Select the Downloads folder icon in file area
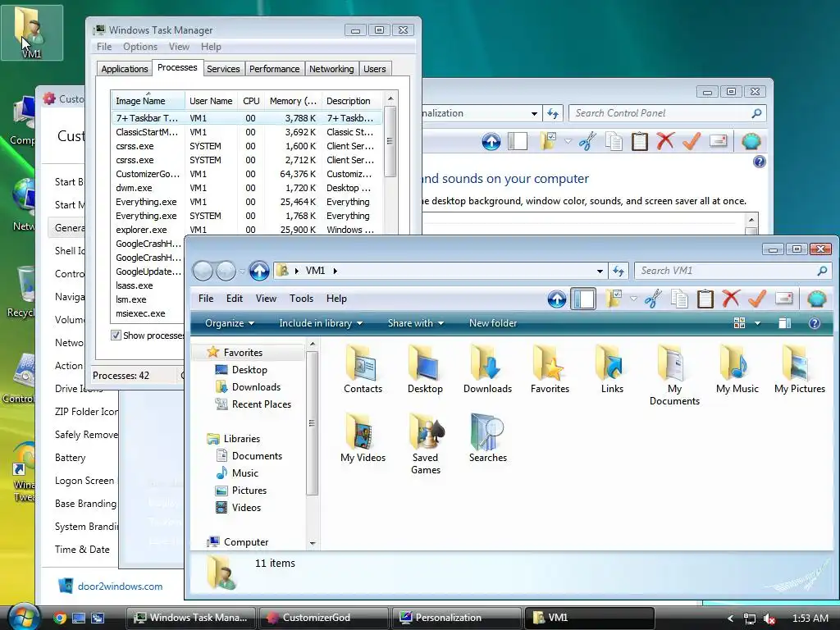Image resolution: width=840 pixels, height=630 pixels. point(487,370)
